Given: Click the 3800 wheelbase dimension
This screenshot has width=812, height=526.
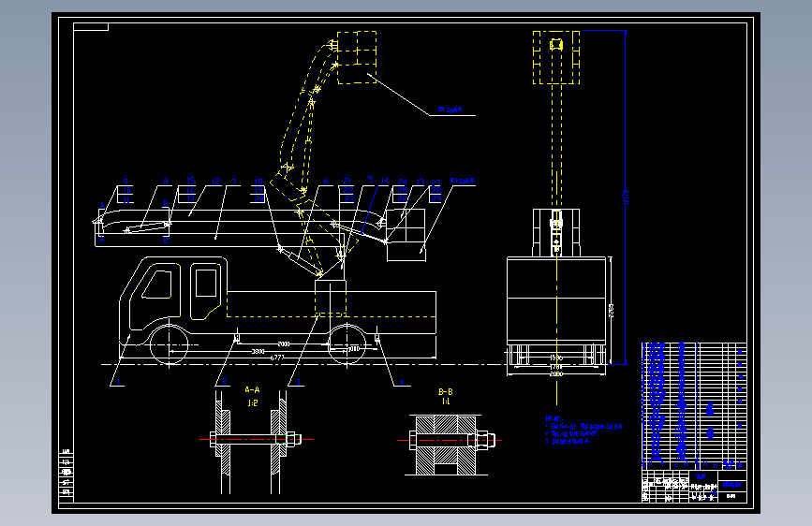Looking at the screenshot, I should tap(258, 352).
